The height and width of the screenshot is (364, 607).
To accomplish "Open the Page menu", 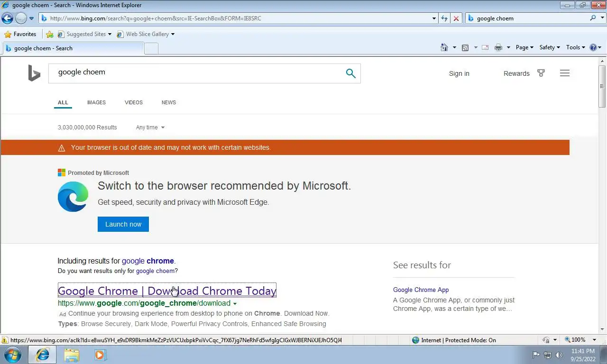I will tap(524, 47).
